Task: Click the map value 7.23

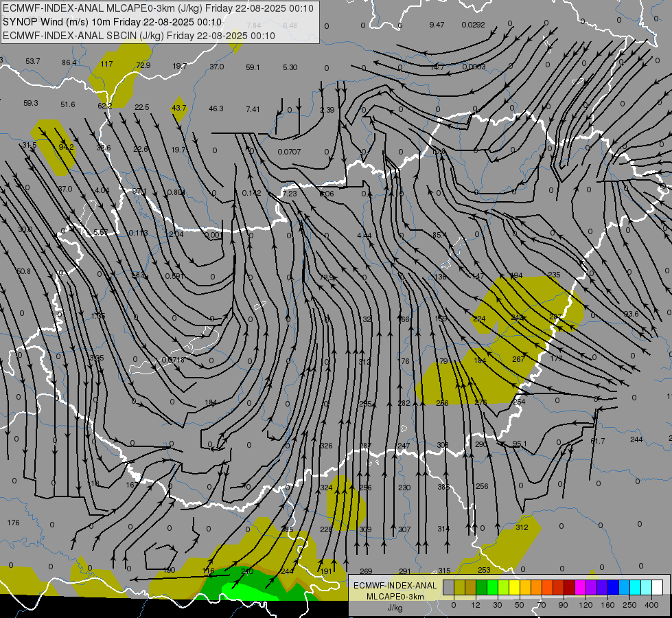Action: (x=290, y=194)
